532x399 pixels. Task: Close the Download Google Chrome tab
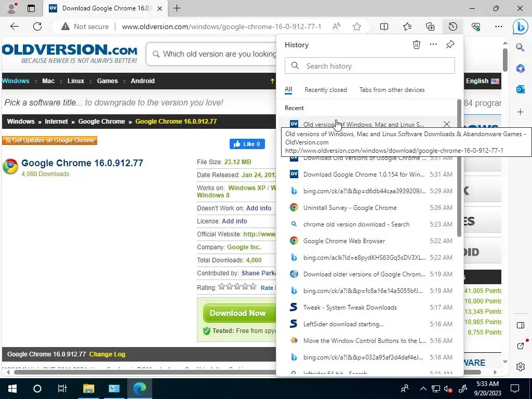[x=160, y=8]
